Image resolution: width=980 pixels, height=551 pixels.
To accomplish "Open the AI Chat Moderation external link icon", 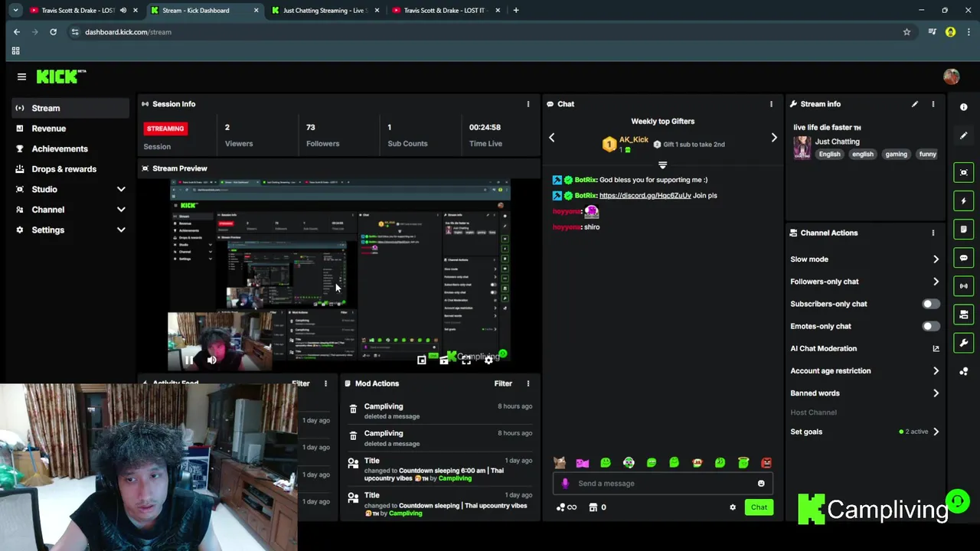I will pyautogui.click(x=936, y=348).
